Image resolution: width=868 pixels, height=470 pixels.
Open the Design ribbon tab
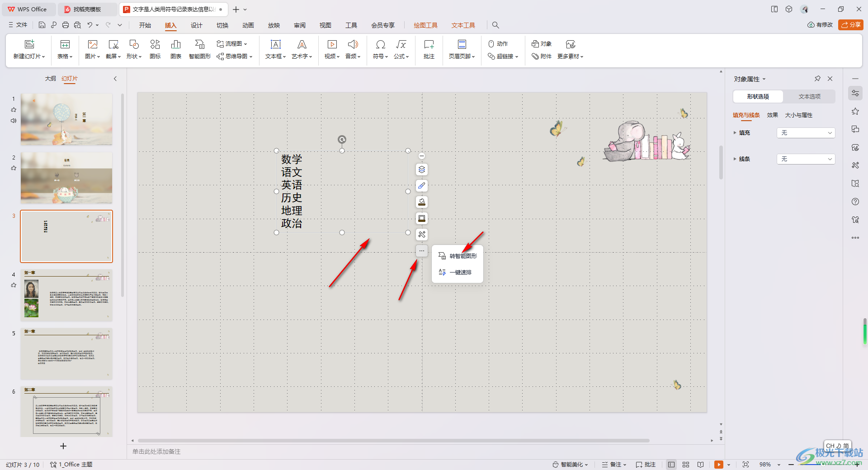point(196,25)
